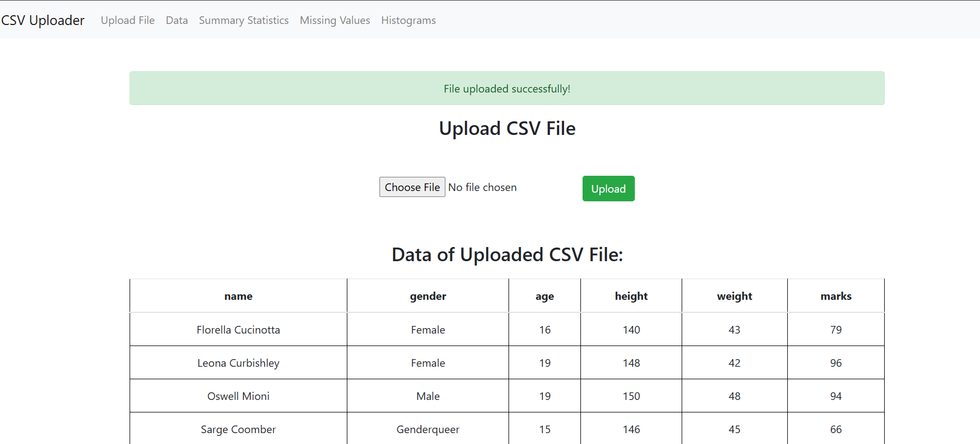
Task: Click Oswell Mioni's marks value 94
Action: click(x=836, y=396)
